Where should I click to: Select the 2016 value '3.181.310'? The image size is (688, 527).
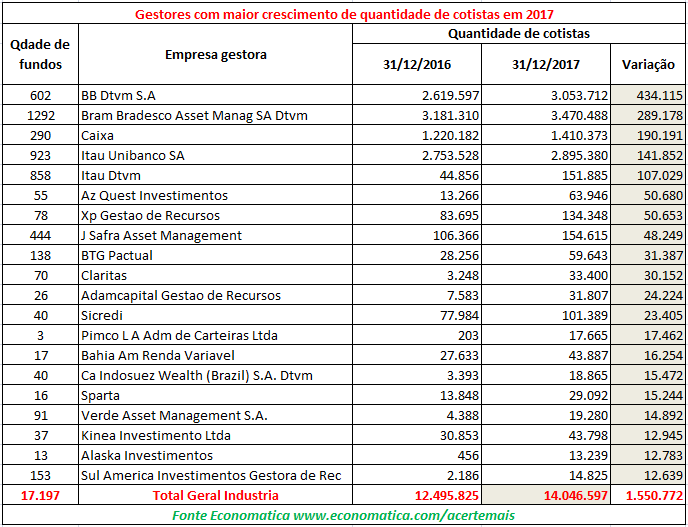(417, 115)
